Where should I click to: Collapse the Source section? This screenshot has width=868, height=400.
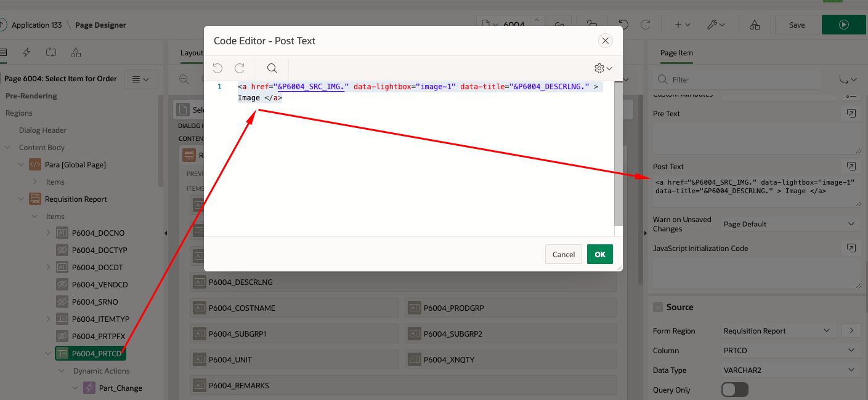point(657,307)
